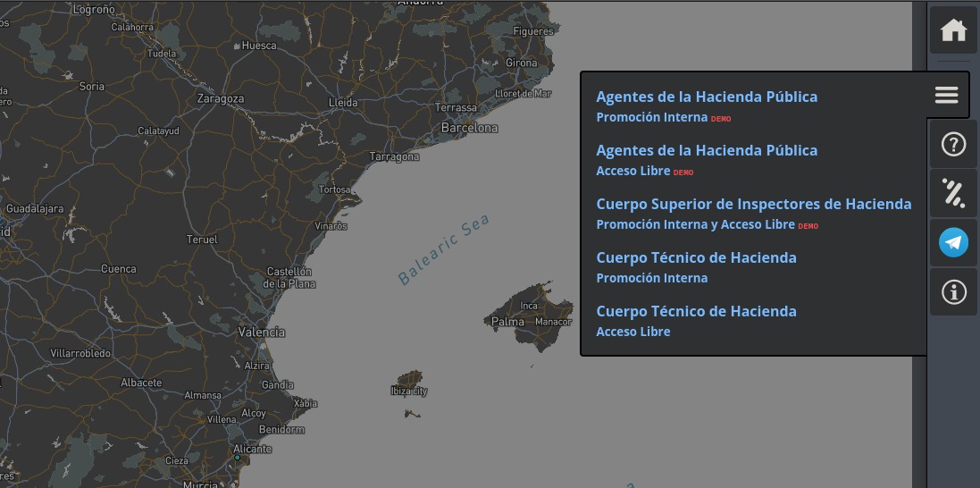Click the percent statistics icon
Screen dimensions: 980x488
(x=953, y=193)
